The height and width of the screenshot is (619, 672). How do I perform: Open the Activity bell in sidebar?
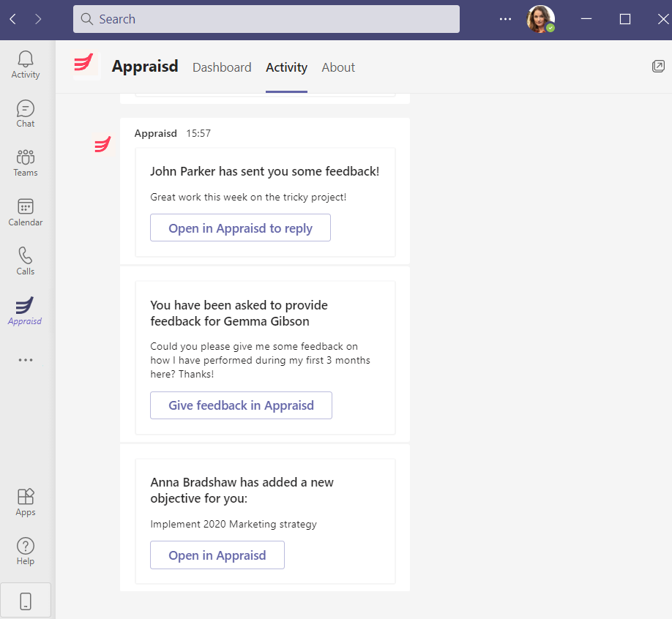coord(26,64)
